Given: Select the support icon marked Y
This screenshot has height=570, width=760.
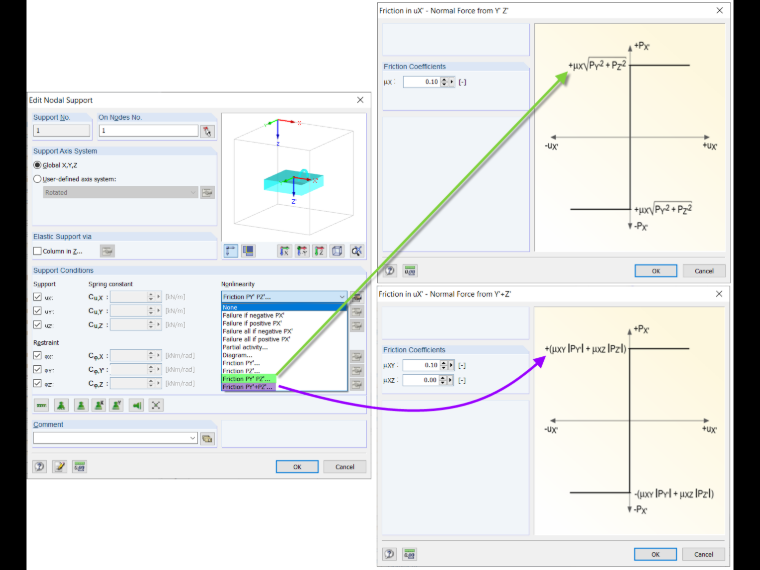Looking at the screenshot, I should pos(117,405).
